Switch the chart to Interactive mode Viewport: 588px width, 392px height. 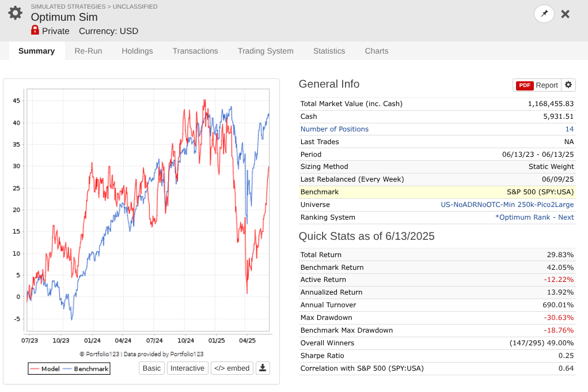point(187,368)
